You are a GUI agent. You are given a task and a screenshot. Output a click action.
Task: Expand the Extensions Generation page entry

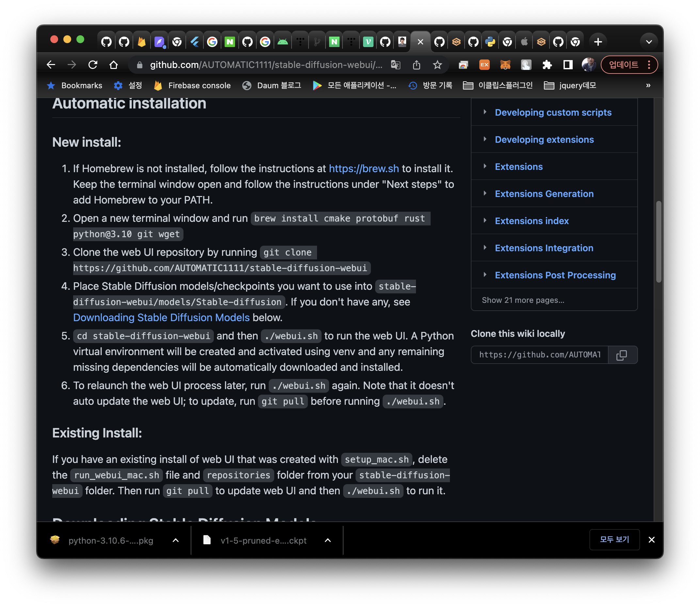[x=485, y=193]
